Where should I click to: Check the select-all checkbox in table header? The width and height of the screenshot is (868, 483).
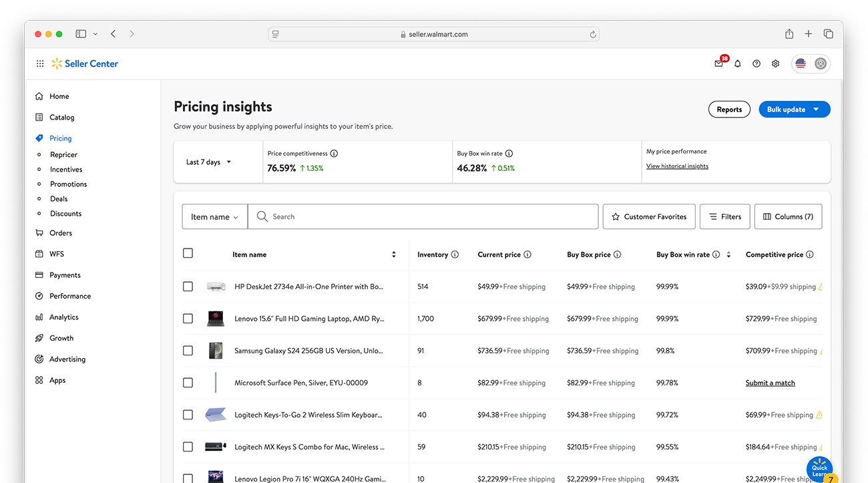pos(188,253)
